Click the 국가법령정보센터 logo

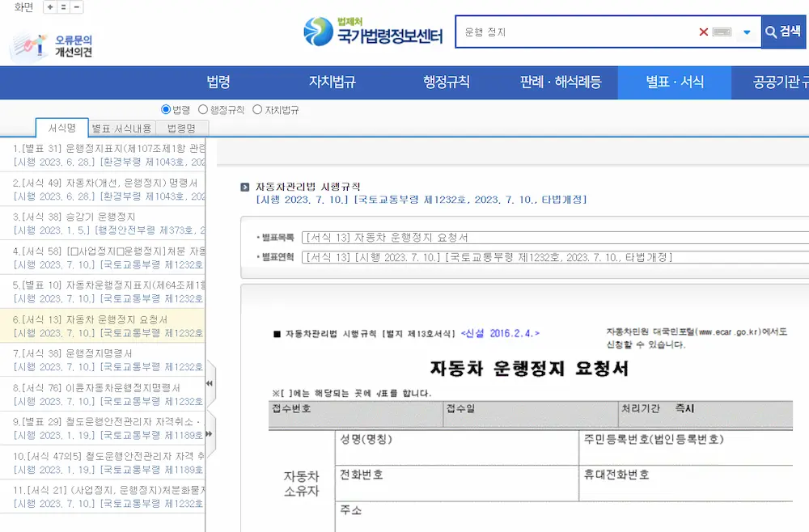tap(373, 32)
